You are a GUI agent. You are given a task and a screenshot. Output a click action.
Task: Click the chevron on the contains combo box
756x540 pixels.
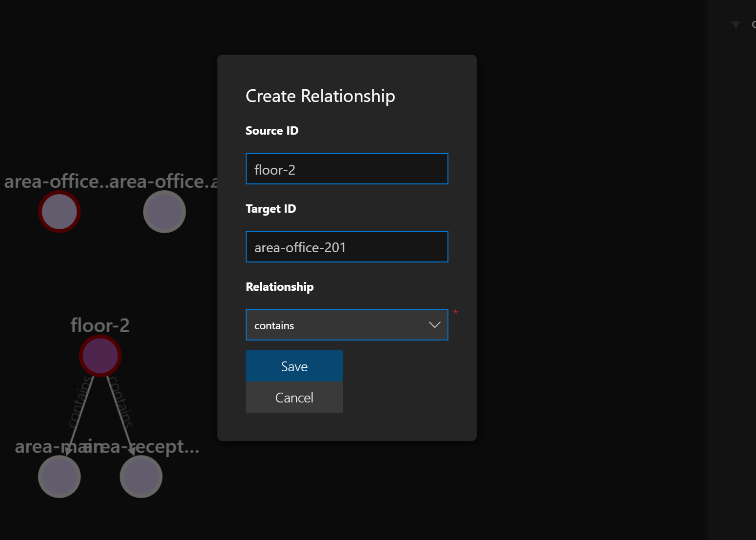[433, 324]
